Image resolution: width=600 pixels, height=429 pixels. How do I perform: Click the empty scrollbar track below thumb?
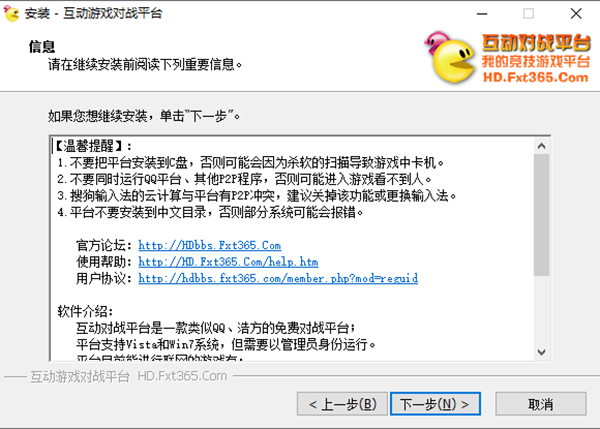coord(541,310)
